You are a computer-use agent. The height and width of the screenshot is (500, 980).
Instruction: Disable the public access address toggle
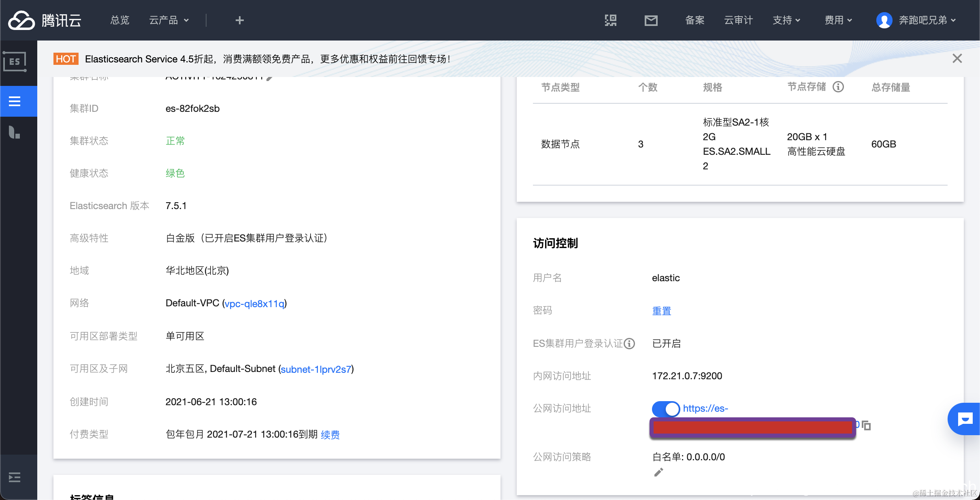(x=665, y=408)
